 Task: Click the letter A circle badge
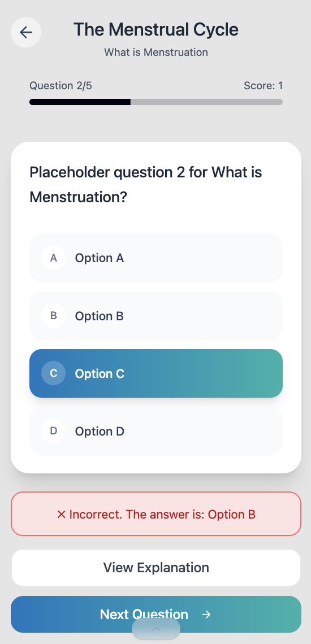coord(54,258)
